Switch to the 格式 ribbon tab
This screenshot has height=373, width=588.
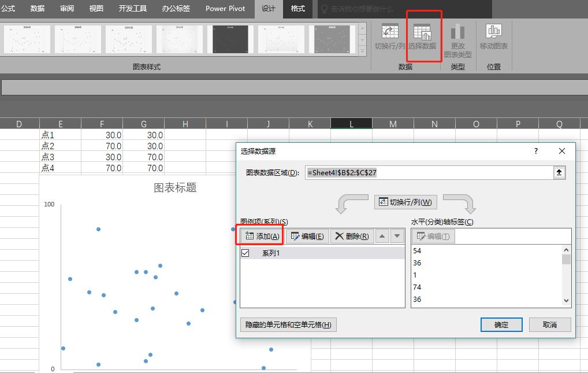[x=298, y=9]
